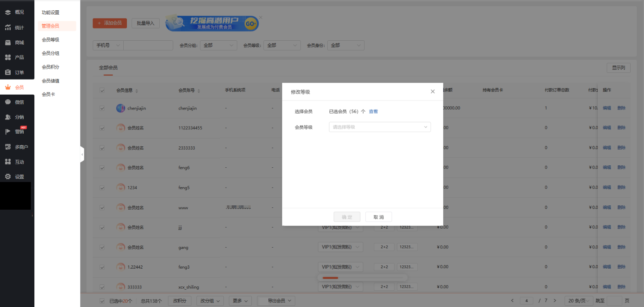Click the GO badge on banner
Screen dimensions: 644x307
(250, 24)
